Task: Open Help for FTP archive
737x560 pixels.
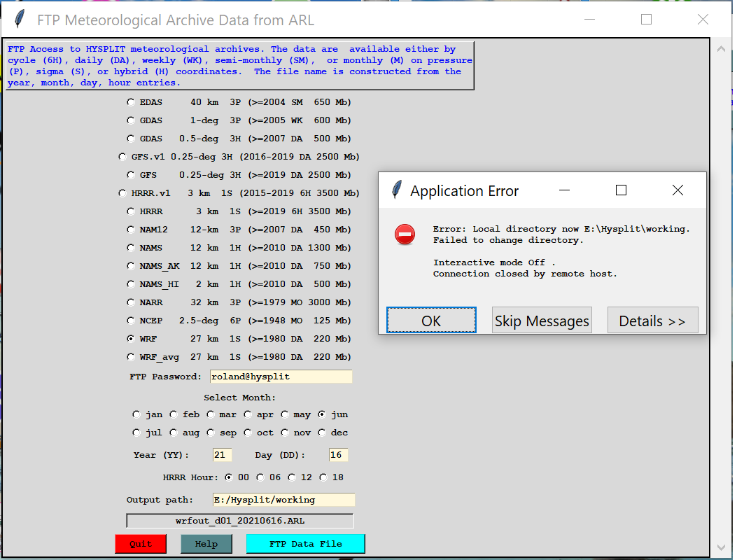Action: click(206, 544)
